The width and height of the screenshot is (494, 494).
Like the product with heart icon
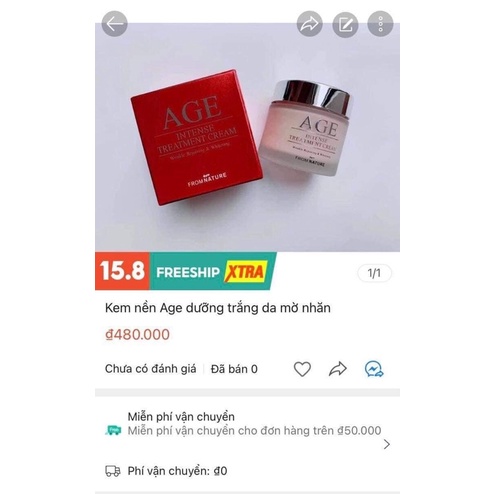point(302,369)
